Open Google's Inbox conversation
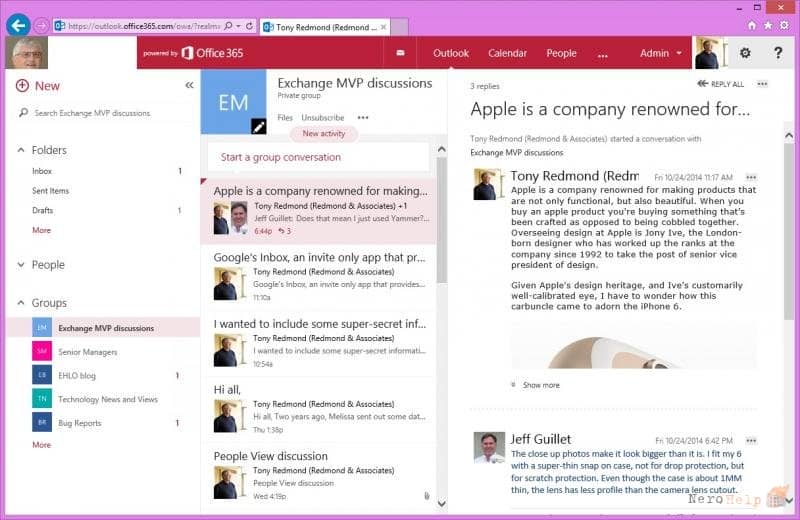Viewport: 800px width, 520px height. (318, 278)
